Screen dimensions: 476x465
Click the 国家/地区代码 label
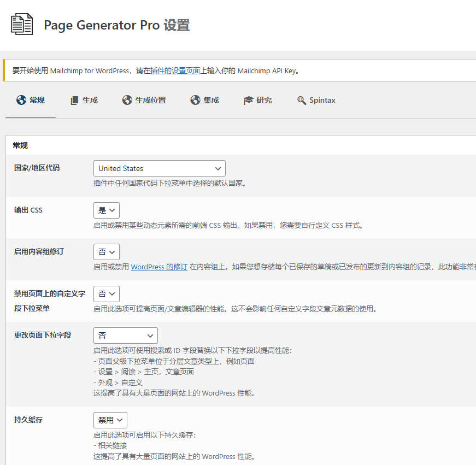[37, 168]
